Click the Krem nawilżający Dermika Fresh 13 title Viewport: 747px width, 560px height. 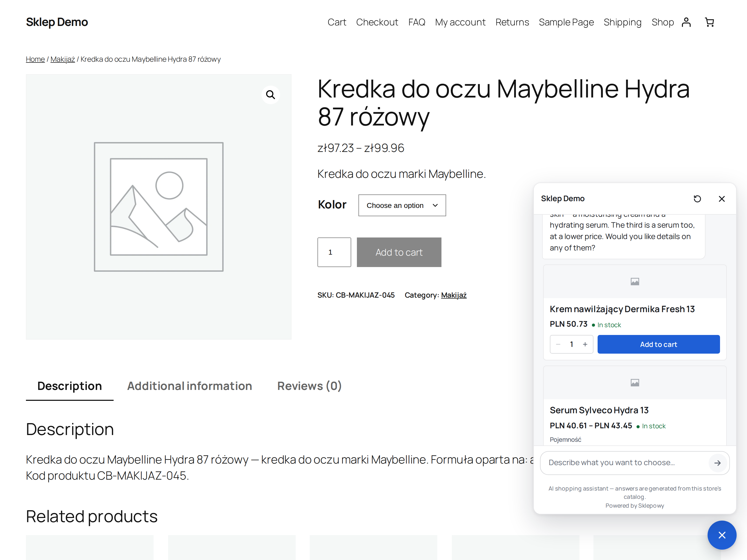pos(622,309)
